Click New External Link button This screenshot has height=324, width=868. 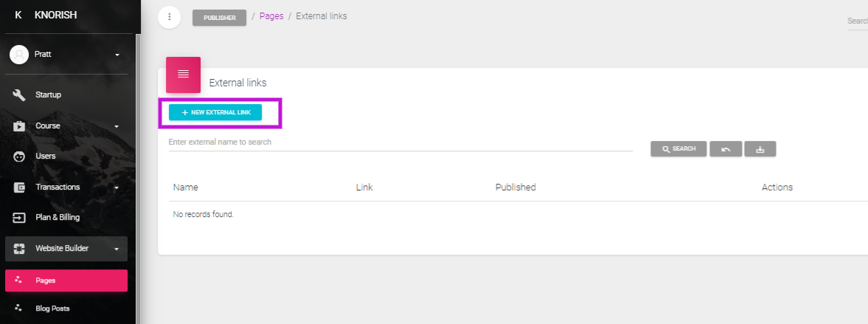215,112
